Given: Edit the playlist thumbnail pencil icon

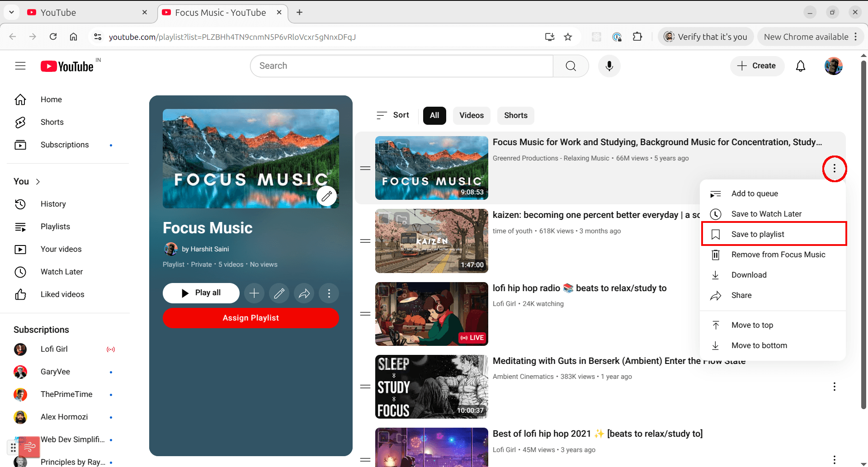Looking at the screenshot, I should point(326,196).
